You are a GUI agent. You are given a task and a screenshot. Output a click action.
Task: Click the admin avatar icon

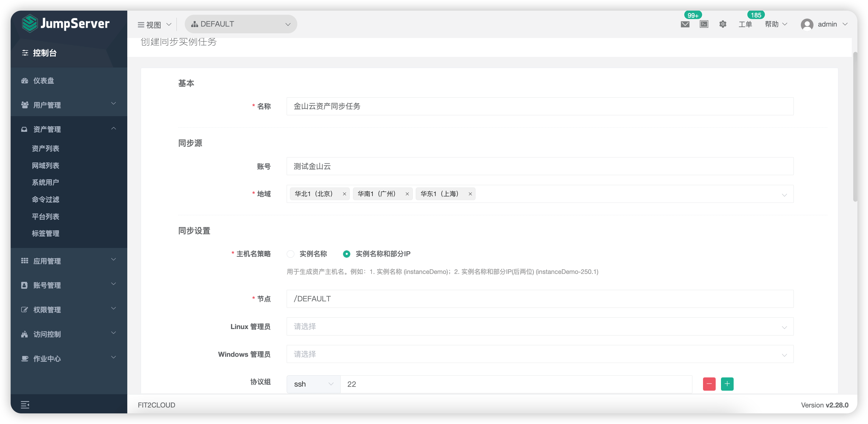pos(807,24)
